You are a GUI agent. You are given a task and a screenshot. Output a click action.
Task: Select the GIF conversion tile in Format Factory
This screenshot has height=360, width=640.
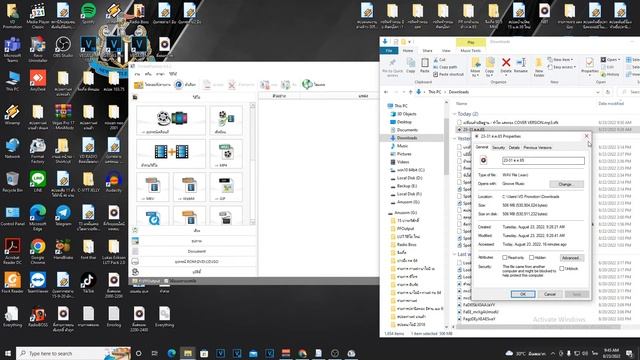point(226,187)
